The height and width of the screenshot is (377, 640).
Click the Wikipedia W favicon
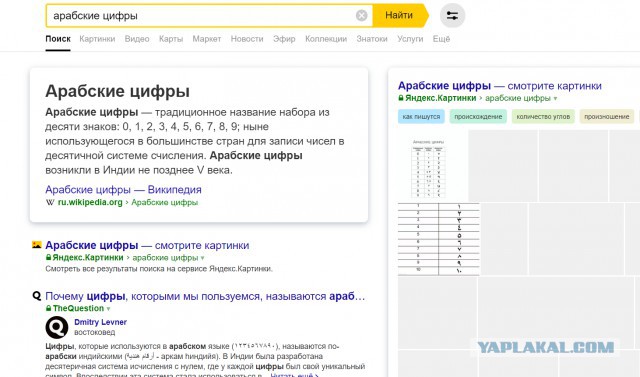click(50, 202)
